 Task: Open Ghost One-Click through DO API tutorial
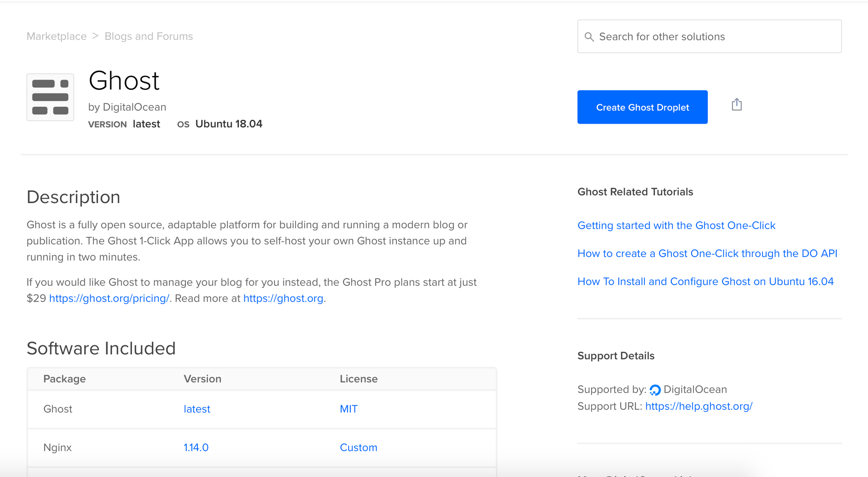707,253
